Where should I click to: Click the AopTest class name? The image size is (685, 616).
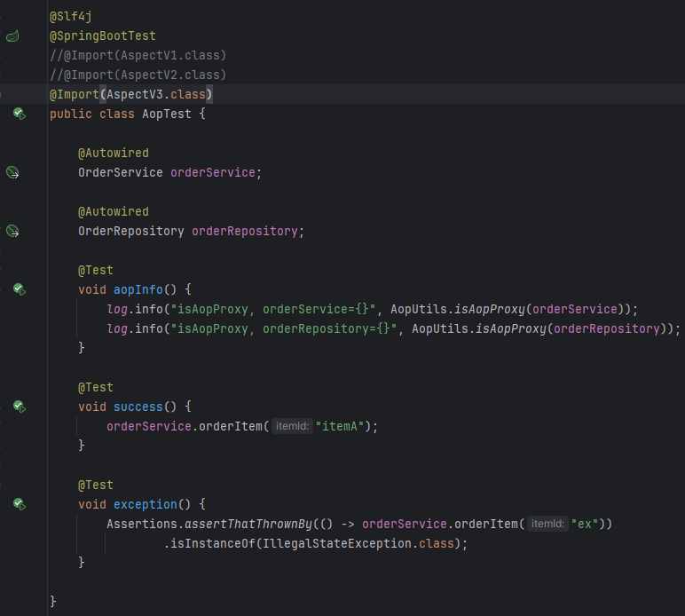(x=167, y=114)
